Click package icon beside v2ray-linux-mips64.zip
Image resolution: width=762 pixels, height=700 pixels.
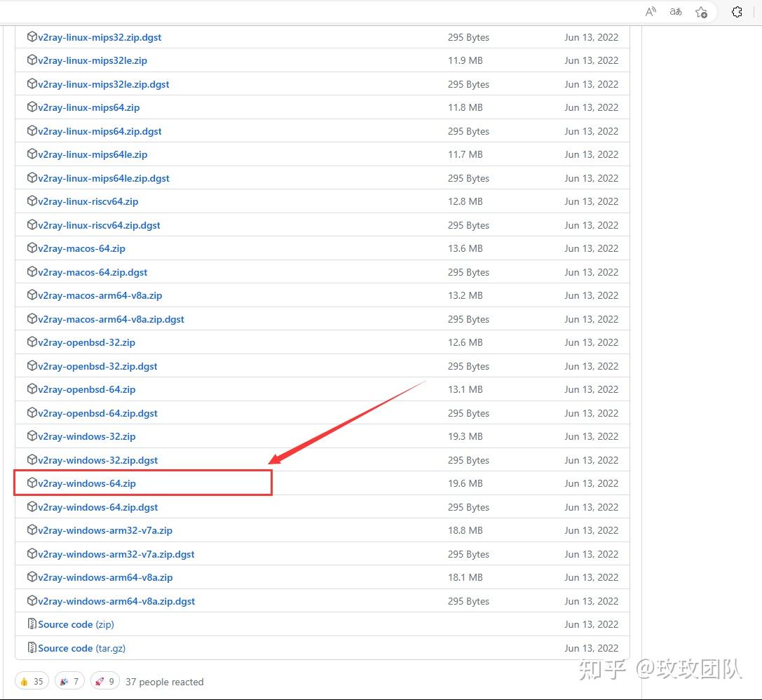pyautogui.click(x=32, y=107)
